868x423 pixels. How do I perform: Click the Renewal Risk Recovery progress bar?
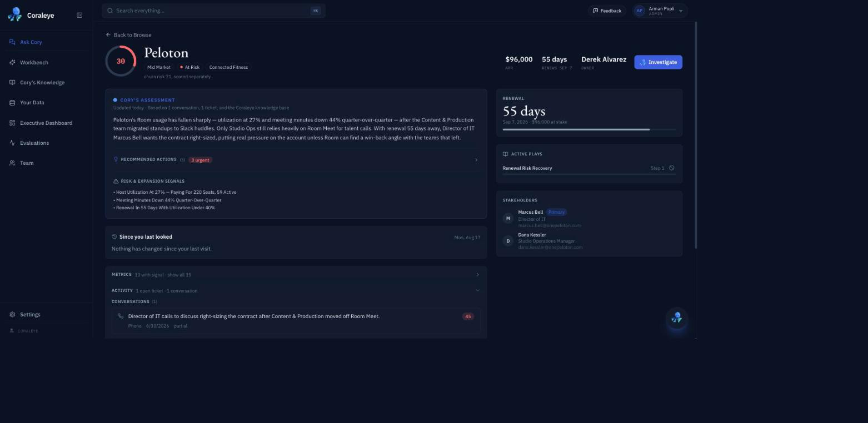point(589,175)
